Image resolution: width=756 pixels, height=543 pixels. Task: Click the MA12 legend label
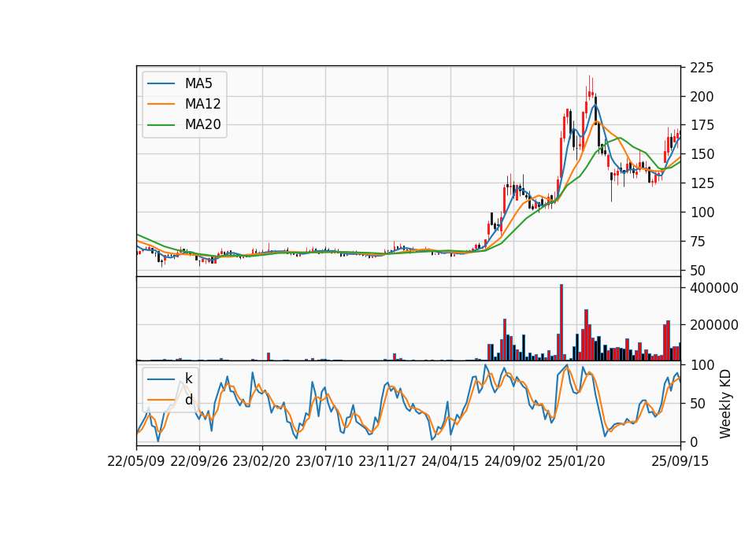point(202,104)
